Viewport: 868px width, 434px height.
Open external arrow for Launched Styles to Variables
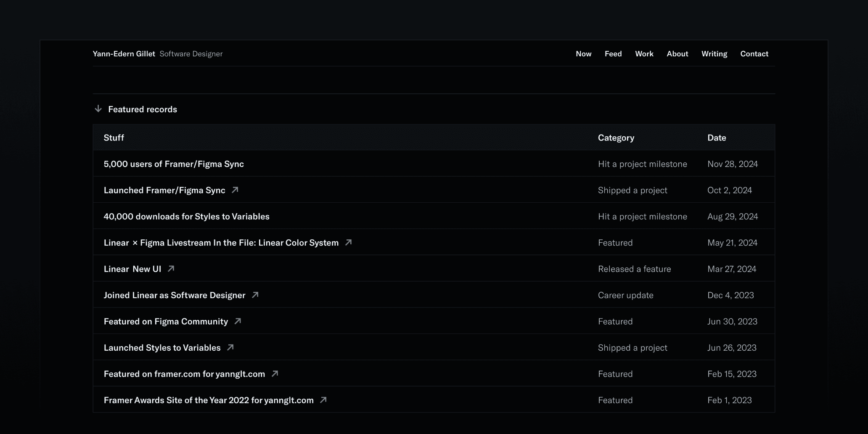230,348
